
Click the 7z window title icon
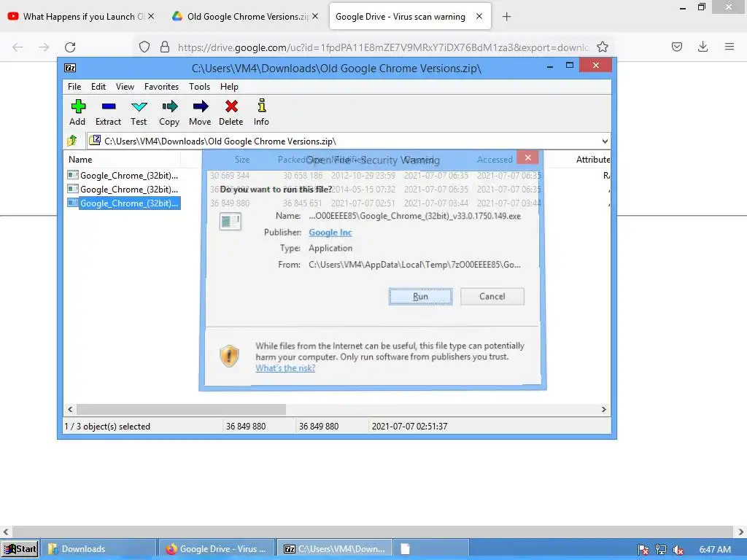pos(70,68)
